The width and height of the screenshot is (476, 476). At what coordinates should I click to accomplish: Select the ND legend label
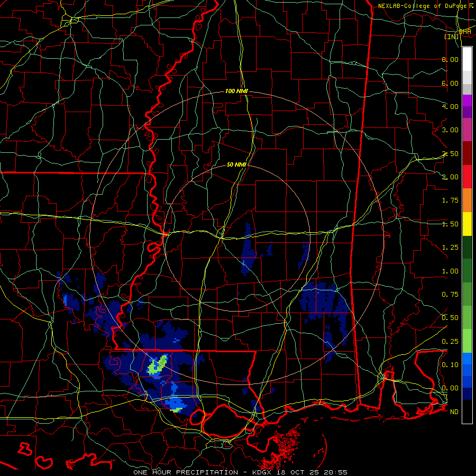[454, 412]
